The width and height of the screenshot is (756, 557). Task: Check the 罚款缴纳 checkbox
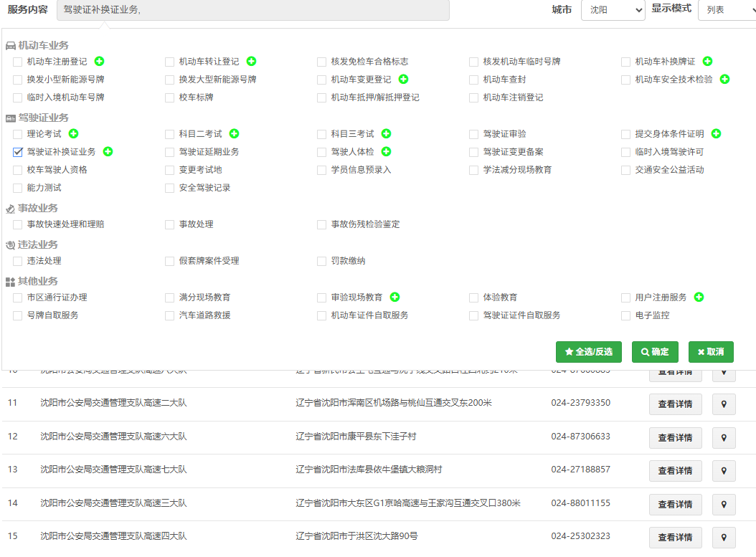pos(322,261)
